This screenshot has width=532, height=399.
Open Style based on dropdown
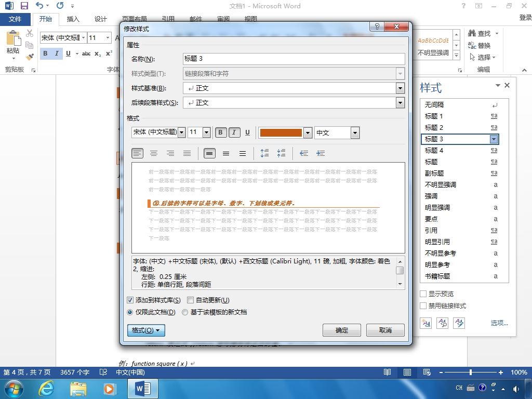[x=401, y=88]
